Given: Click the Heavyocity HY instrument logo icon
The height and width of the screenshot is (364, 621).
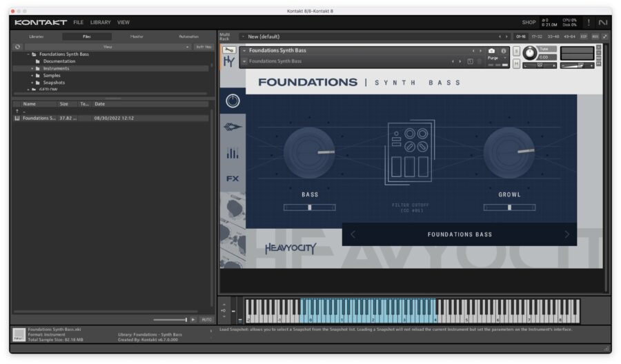Looking at the screenshot, I should [229, 61].
